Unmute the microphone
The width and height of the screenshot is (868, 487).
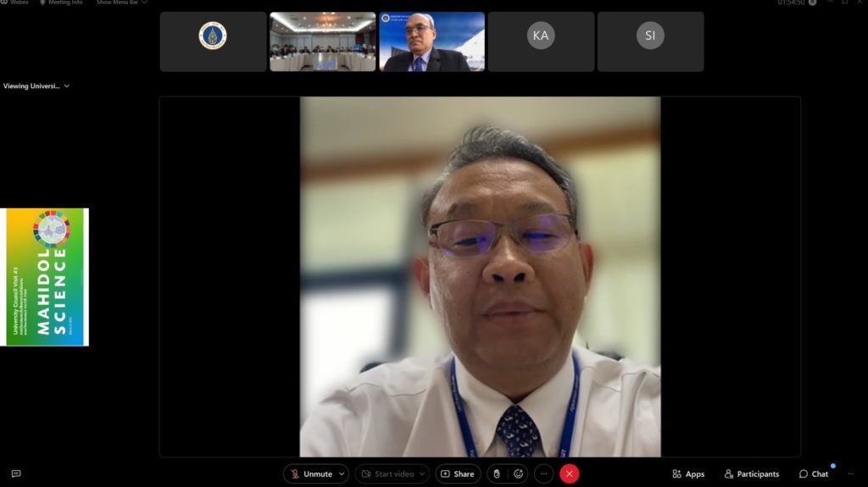(x=311, y=474)
